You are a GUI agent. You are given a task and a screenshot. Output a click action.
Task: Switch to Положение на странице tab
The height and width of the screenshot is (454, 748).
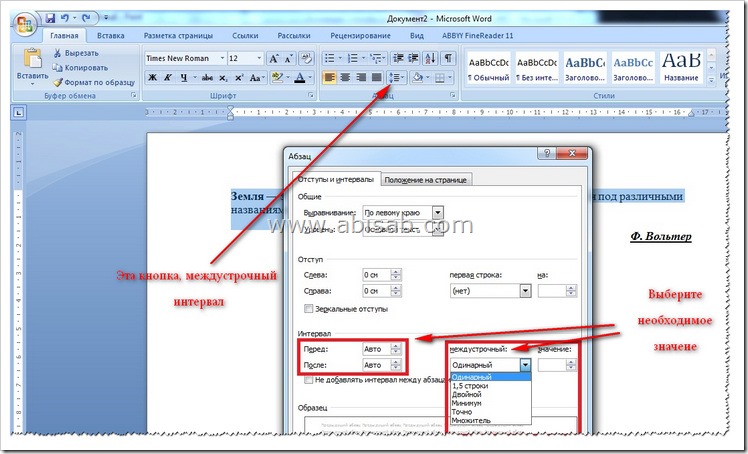[426, 180]
